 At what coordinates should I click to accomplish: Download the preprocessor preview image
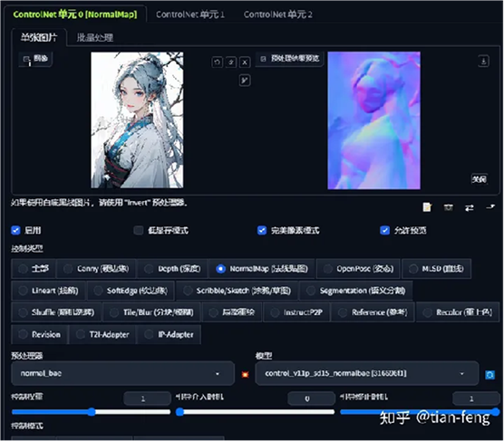(x=484, y=61)
